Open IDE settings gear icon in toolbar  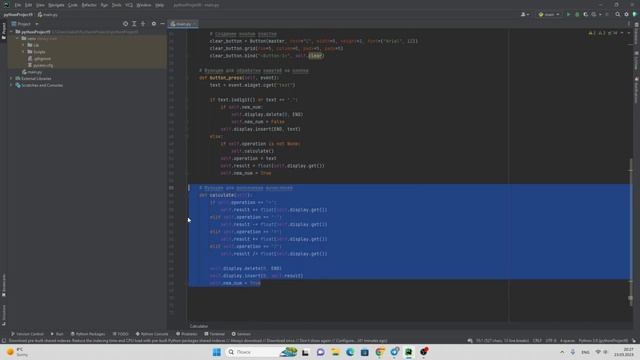tap(627, 14)
